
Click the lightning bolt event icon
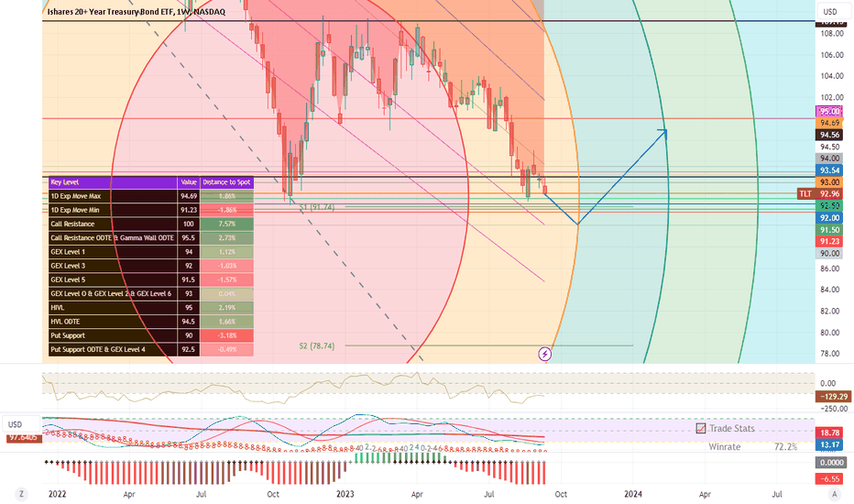point(544,354)
